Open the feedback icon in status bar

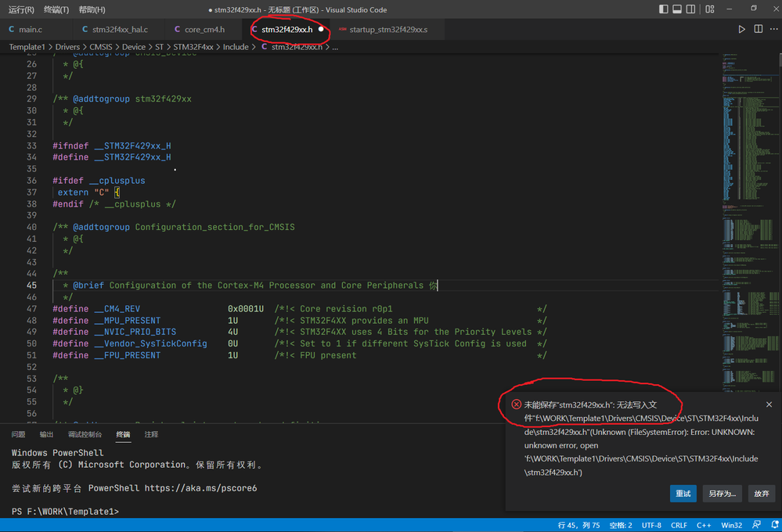click(x=757, y=525)
